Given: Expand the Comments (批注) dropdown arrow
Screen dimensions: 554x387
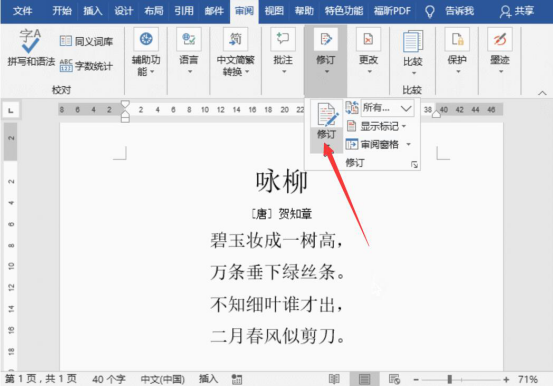Looking at the screenshot, I should coord(284,71).
